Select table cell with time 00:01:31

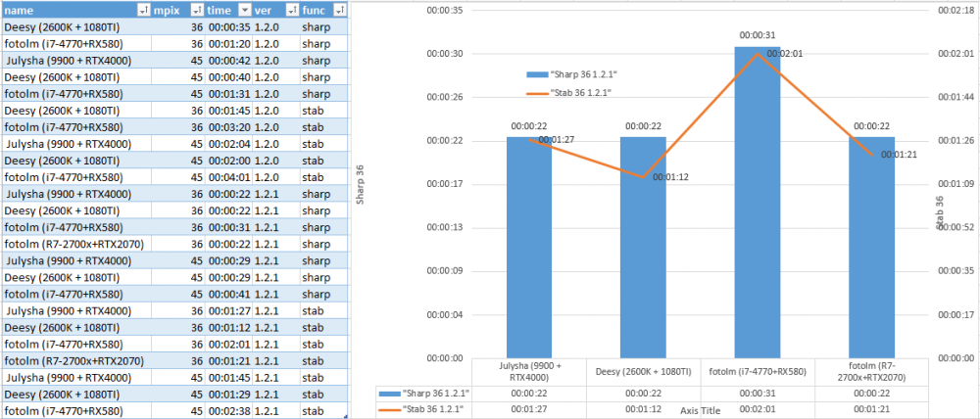[x=228, y=94]
